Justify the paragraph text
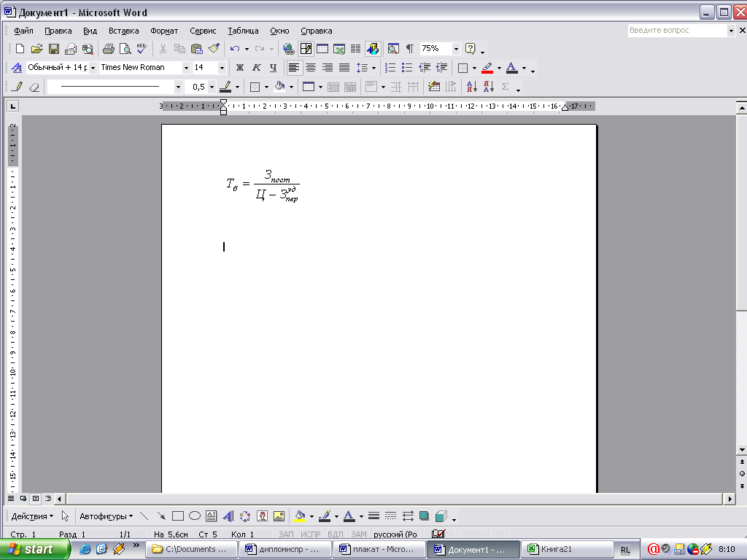 pos(344,68)
